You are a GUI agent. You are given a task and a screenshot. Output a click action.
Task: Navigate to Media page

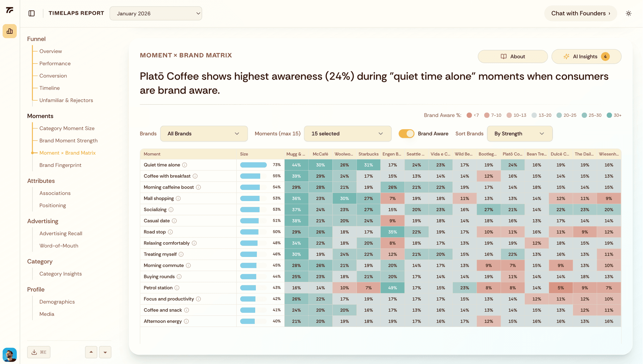47,314
